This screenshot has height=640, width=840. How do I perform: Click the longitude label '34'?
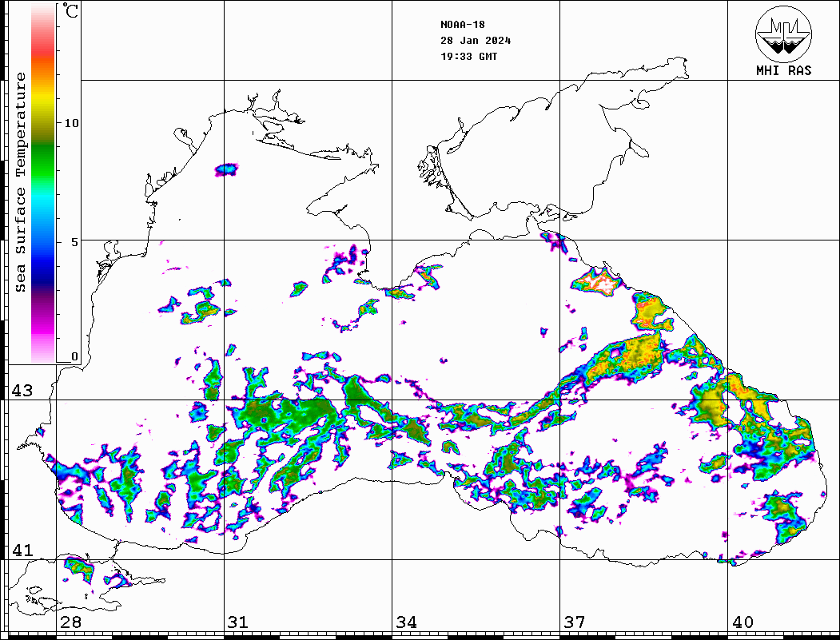pyautogui.click(x=406, y=622)
